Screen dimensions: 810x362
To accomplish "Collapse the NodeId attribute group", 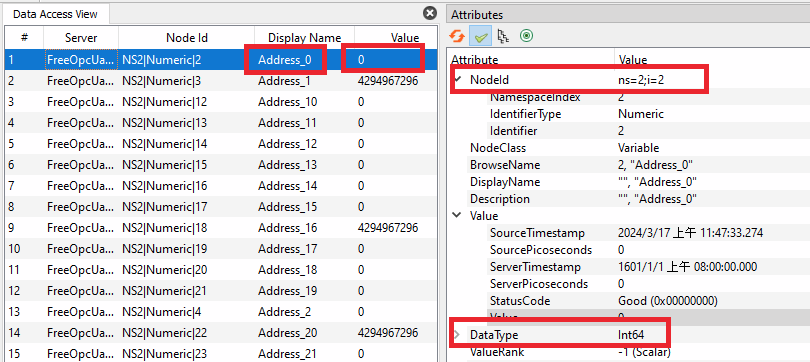I will pos(457,79).
